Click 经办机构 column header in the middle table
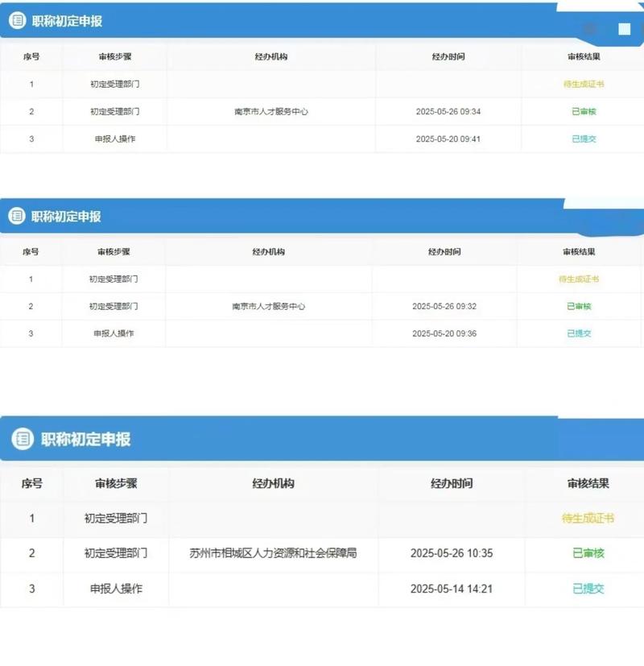The height and width of the screenshot is (666, 644). 268,252
